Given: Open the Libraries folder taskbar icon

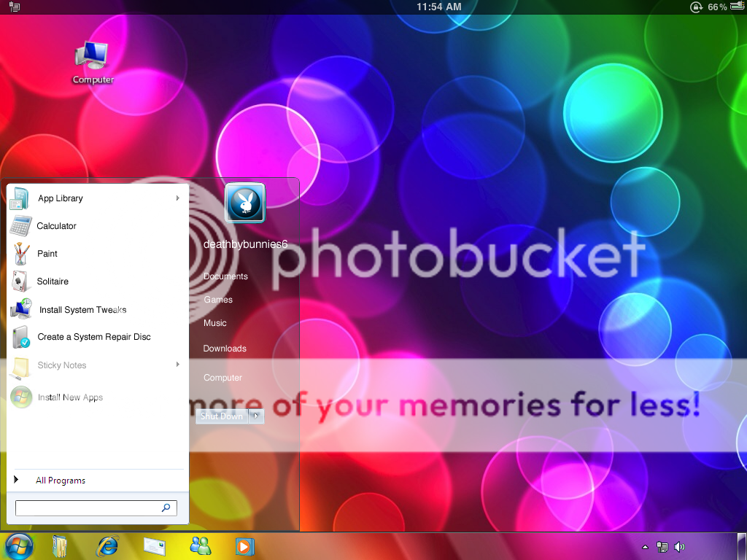Looking at the screenshot, I should (x=59, y=546).
